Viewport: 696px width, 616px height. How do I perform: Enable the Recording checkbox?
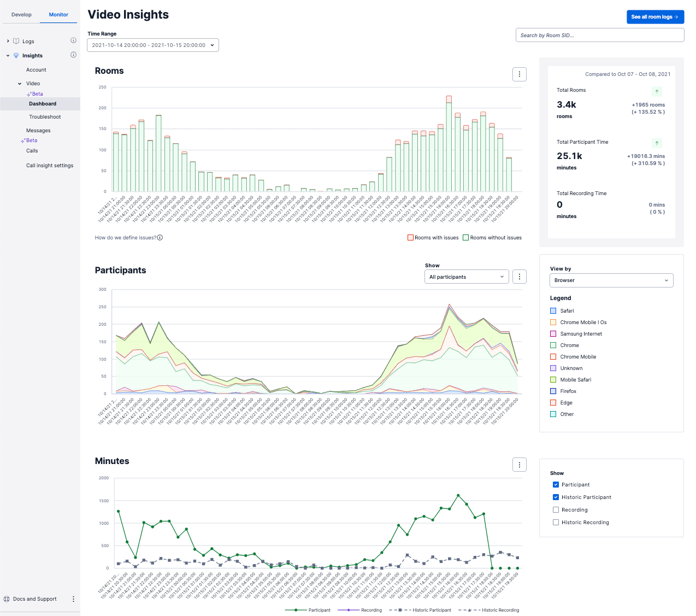coord(556,509)
